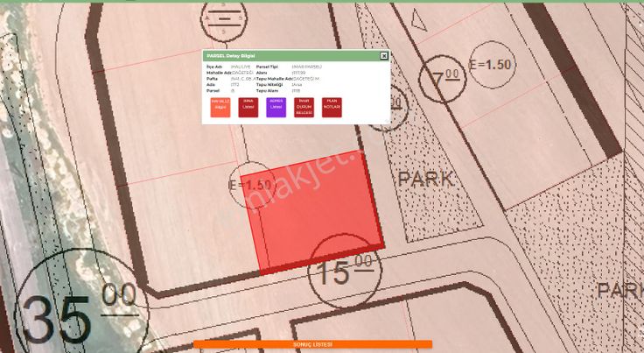Expand the orange Sonuç Listesi bar
The width and height of the screenshot is (644, 353).
(x=312, y=344)
